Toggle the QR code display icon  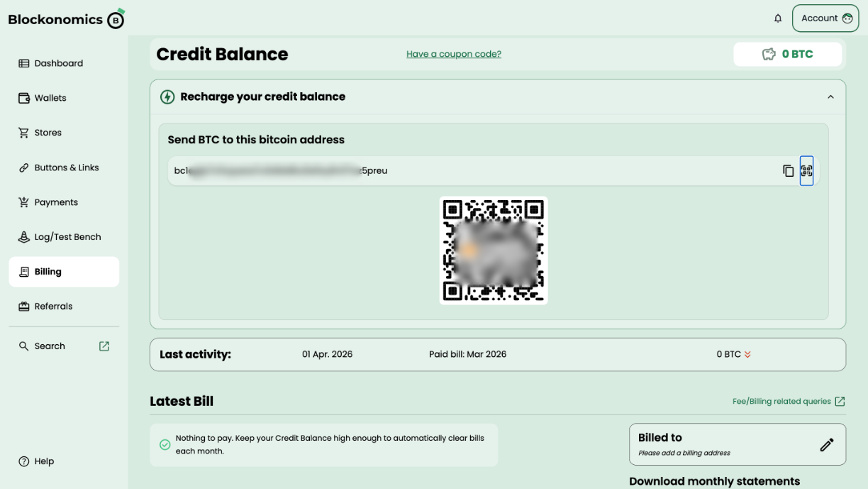tap(806, 170)
